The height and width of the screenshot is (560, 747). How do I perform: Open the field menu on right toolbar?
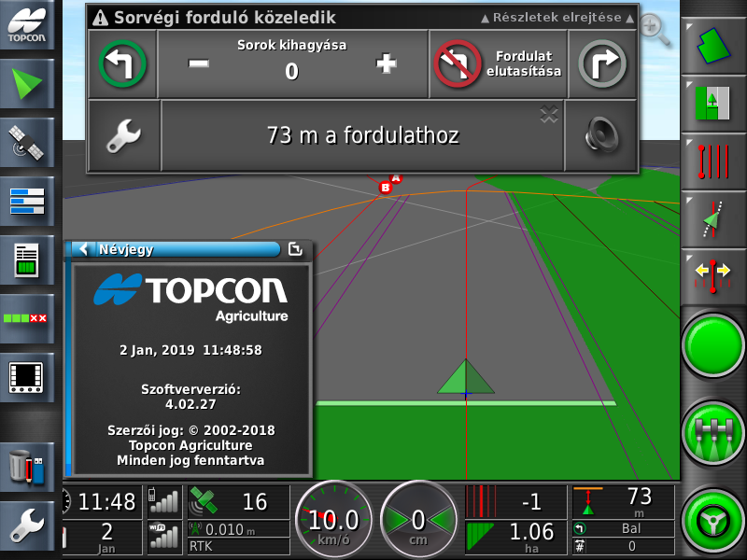click(x=713, y=45)
